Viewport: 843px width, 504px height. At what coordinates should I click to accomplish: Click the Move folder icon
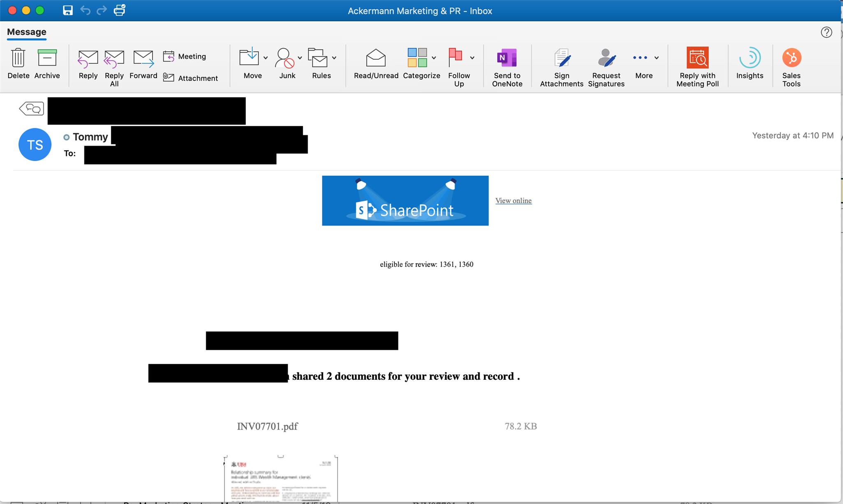click(x=249, y=57)
